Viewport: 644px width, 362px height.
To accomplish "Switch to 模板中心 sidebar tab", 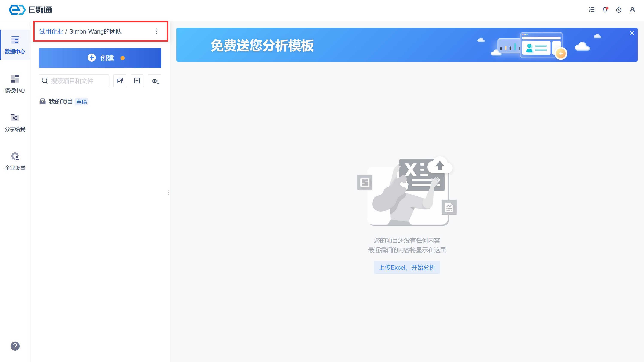I will [15, 84].
